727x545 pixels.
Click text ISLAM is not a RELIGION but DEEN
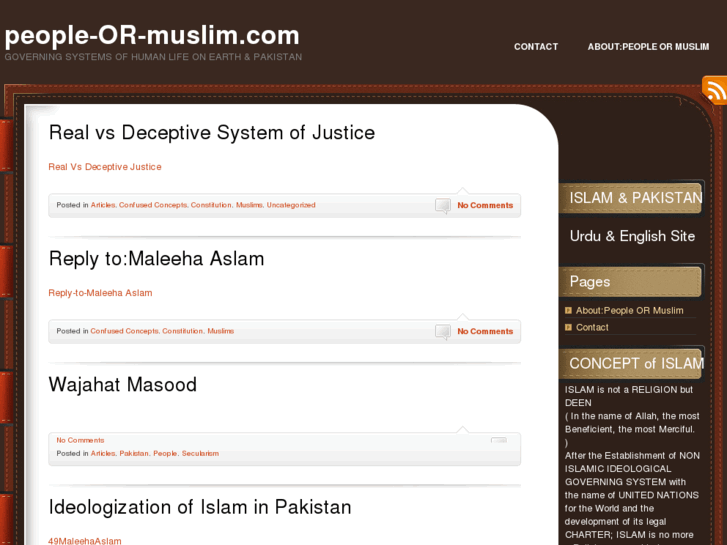[629, 396]
